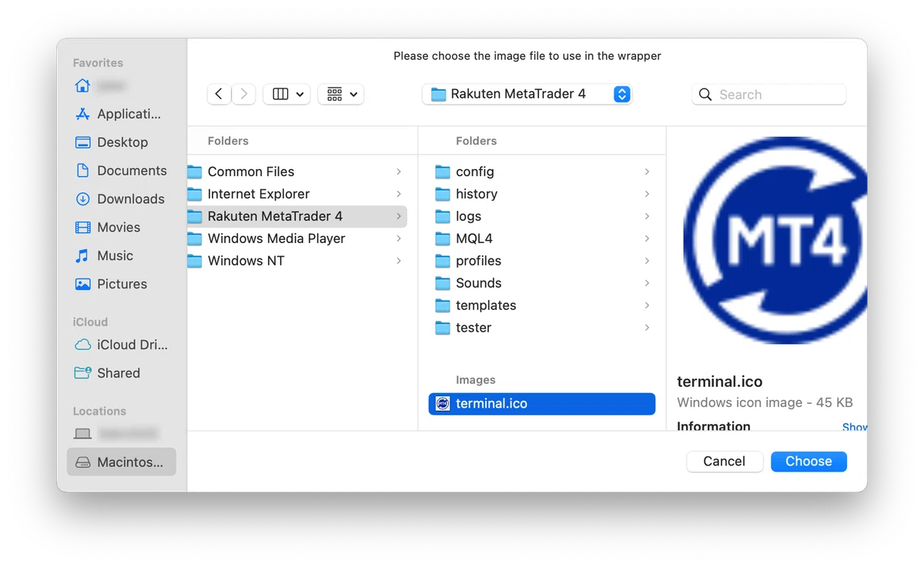Click into the Search field
Image resolution: width=924 pixels, height=567 pixels.
click(x=768, y=95)
